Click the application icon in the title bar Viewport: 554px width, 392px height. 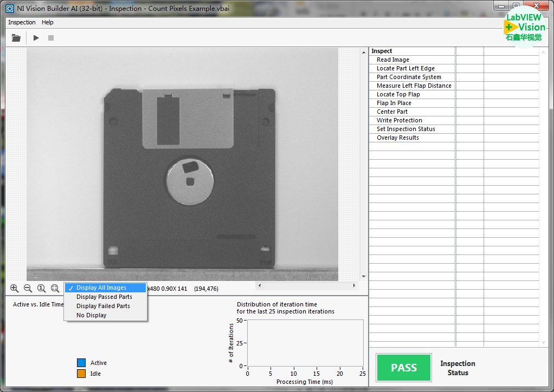coord(9,9)
